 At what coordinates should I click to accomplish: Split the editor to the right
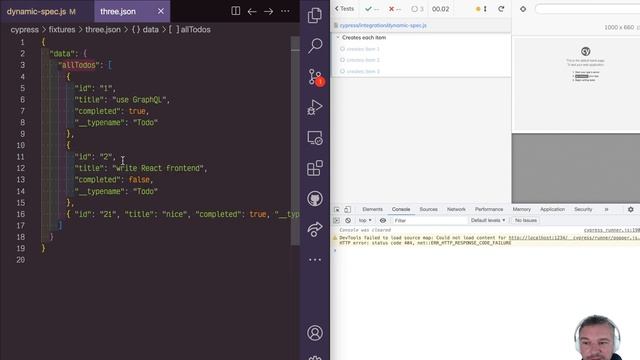[x=236, y=11]
